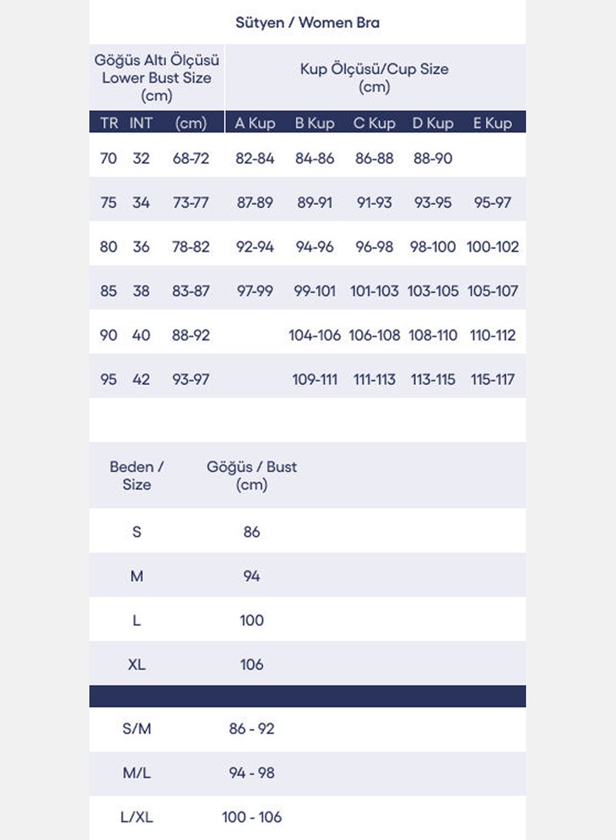Image resolution: width=616 pixels, height=840 pixels.
Task: Click the Kup Ölçüsü/Cup Size header
Action: point(374,78)
